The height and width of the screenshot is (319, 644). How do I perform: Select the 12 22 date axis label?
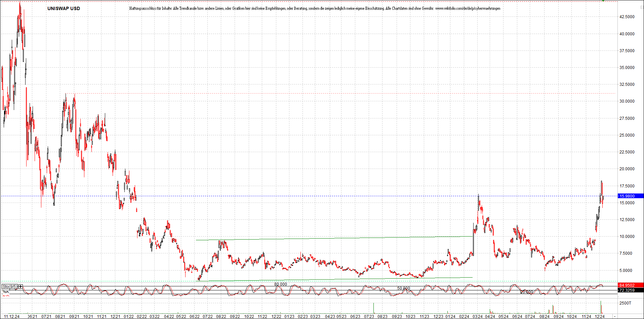[x=276, y=317]
